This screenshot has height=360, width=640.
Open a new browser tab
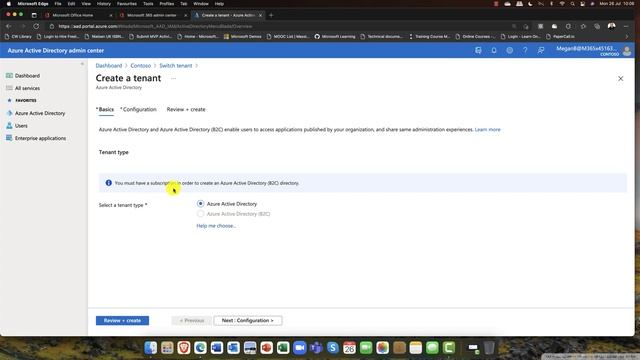(271, 15)
